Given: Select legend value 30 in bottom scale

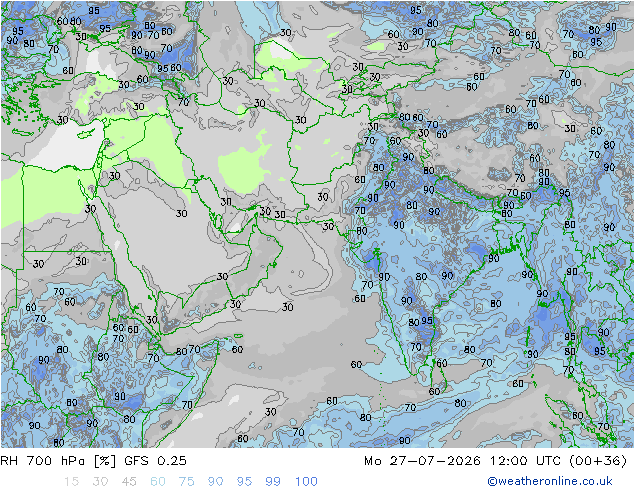Looking at the screenshot, I should 100,482.
